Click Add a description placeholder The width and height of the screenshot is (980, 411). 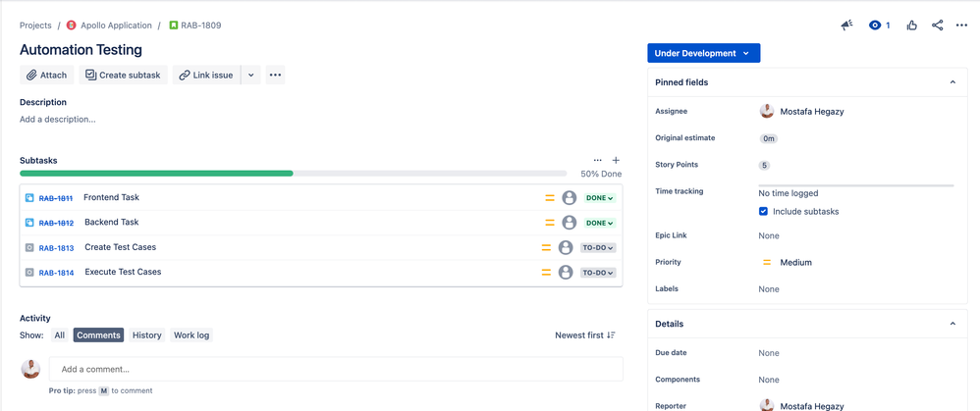pyautogui.click(x=58, y=120)
